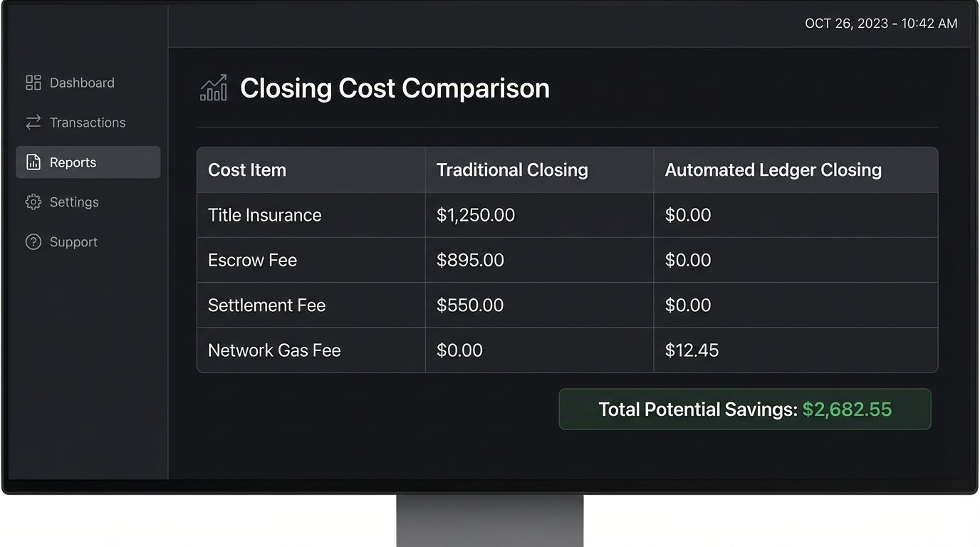Click the Automated Ledger Closing header
The width and height of the screenshot is (980, 547).
tap(773, 170)
